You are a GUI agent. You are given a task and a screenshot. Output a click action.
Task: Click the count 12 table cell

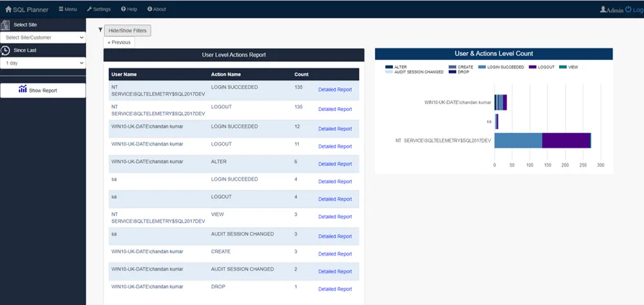coord(298,126)
